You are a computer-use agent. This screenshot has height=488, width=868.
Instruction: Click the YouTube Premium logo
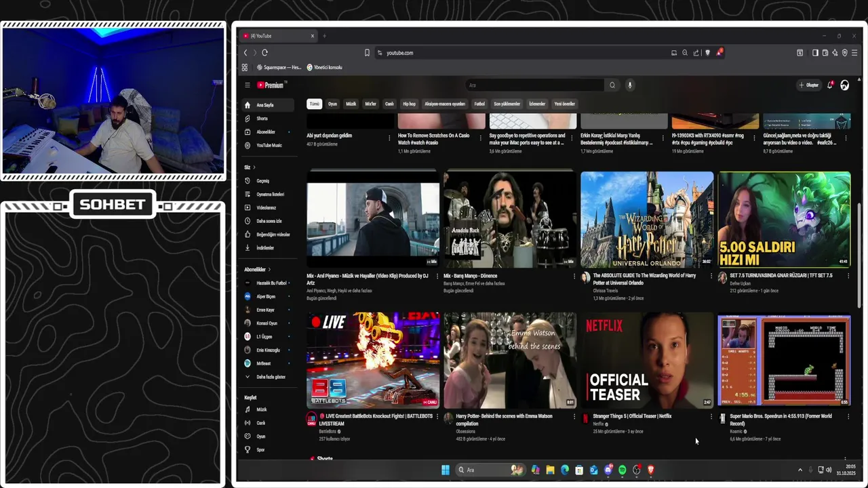pyautogui.click(x=271, y=85)
